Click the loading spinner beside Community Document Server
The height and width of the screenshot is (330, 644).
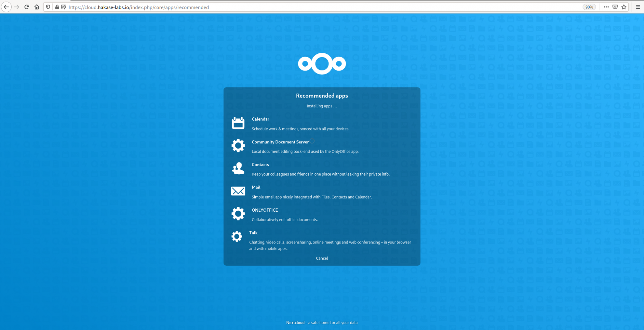tap(312, 141)
